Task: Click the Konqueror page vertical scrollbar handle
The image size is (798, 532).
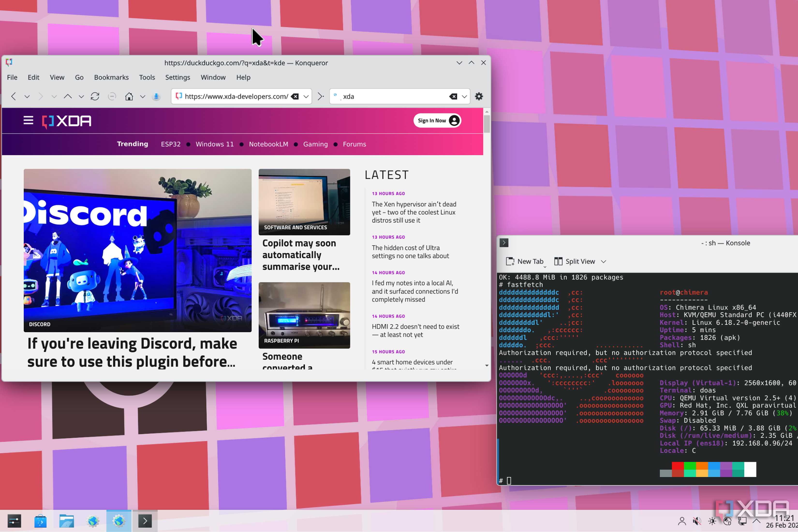Action: pyautogui.click(x=487, y=124)
